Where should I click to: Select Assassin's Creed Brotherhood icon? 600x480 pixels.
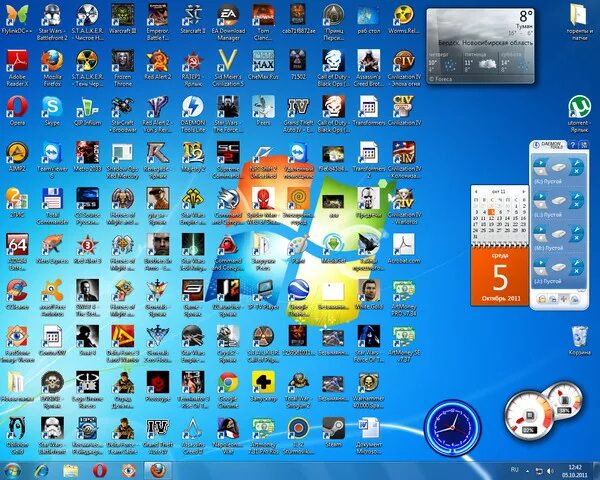pos(368,68)
